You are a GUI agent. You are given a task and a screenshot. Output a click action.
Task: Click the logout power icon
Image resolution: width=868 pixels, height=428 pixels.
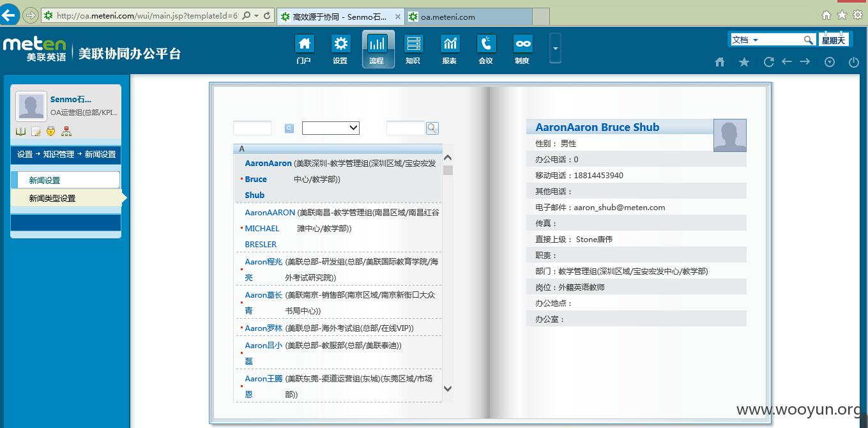pos(854,62)
